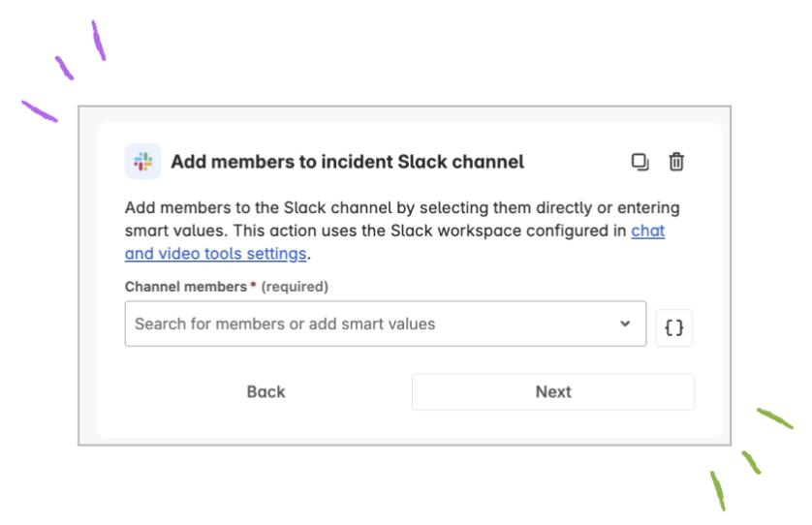
Task: Duplicate the action using the copy icon
Action: pyautogui.click(x=640, y=162)
